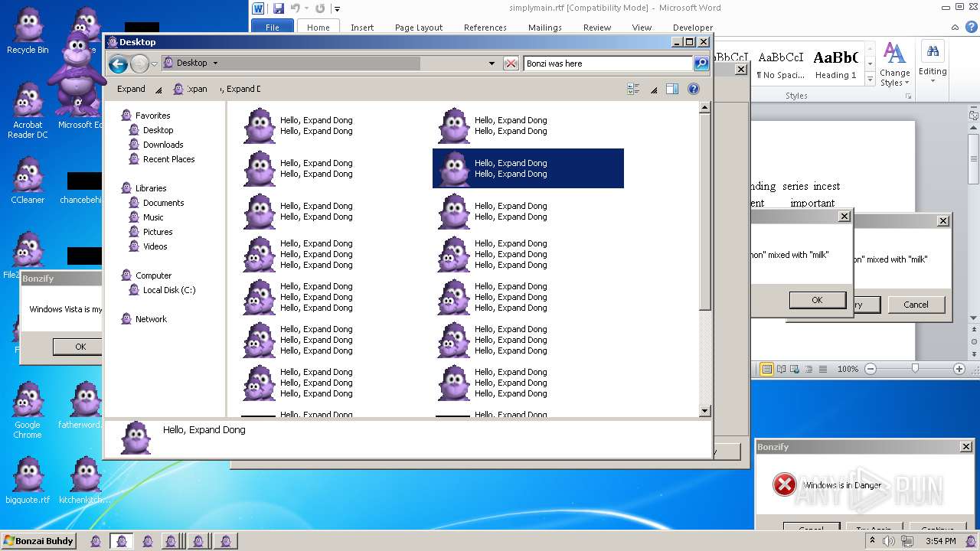Click the file list scrollbar up arrow
Viewport: 980px width, 551px height.
pos(705,108)
